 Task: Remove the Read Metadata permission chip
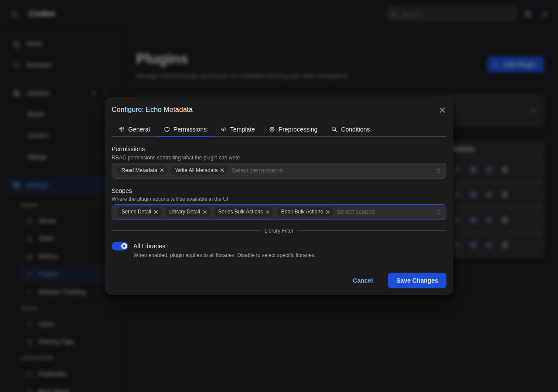tap(162, 170)
